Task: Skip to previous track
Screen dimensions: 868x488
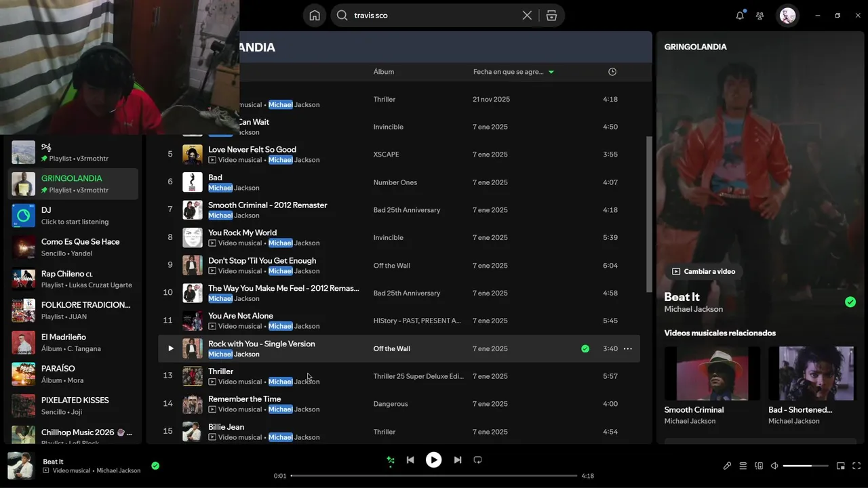Action: click(x=410, y=460)
